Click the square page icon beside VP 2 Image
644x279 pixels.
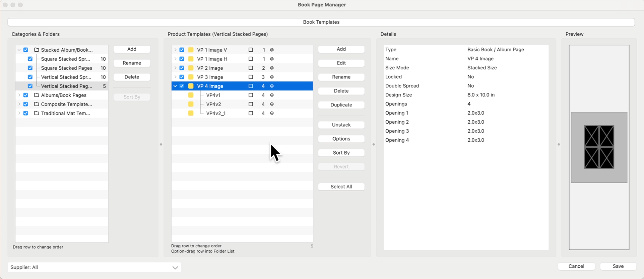(251, 68)
